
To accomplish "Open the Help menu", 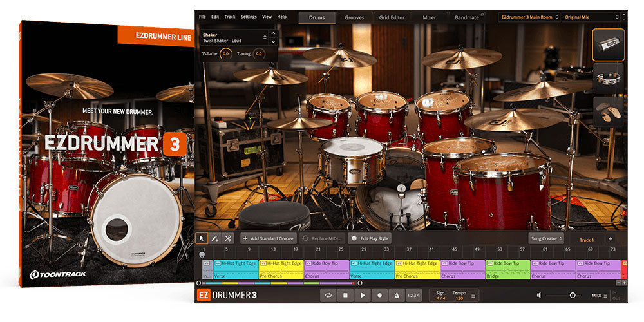I will 282,17.
